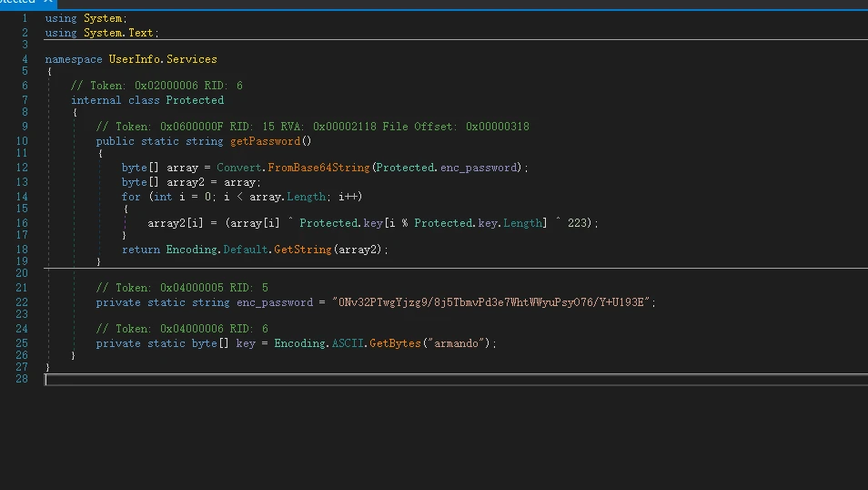The height and width of the screenshot is (490, 868).
Task: Click 'array.Length' in the for loop
Action: [x=288, y=197]
